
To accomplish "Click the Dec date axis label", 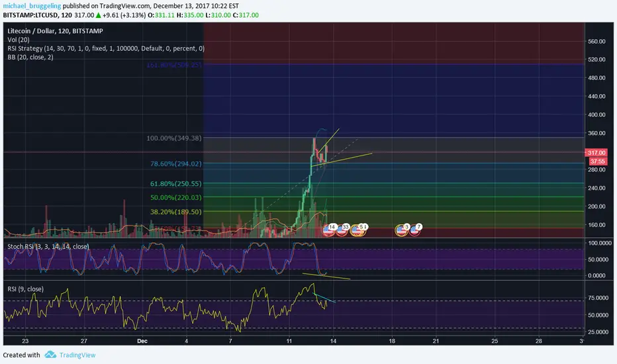I will [x=142, y=341].
